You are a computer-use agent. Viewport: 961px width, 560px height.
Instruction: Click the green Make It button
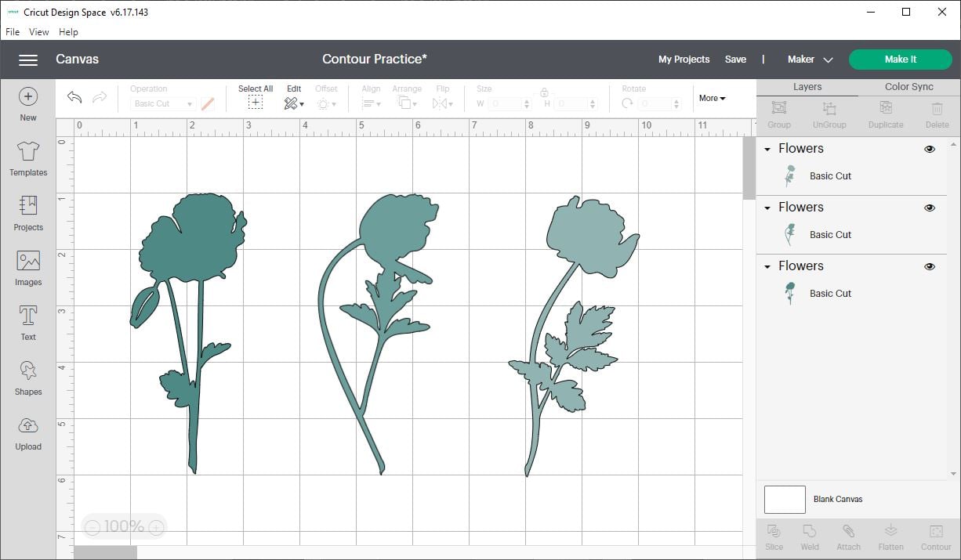[x=900, y=60]
